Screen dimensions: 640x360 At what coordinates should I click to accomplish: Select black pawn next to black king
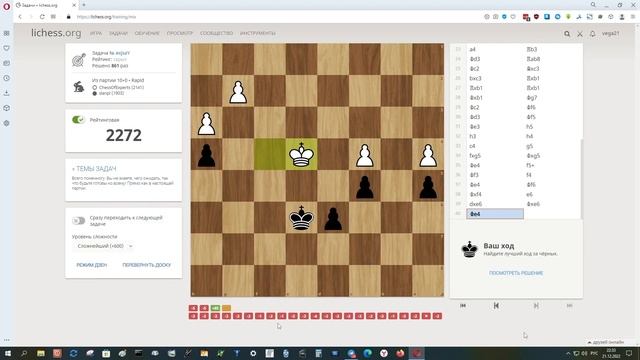pyautogui.click(x=333, y=218)
